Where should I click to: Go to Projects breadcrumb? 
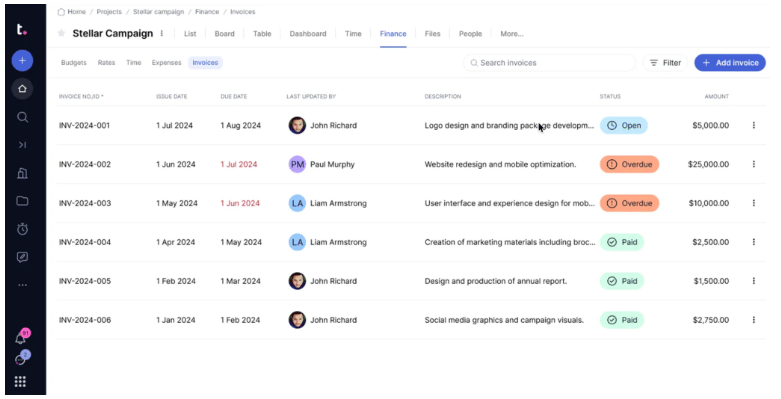[x=109, y=11]
